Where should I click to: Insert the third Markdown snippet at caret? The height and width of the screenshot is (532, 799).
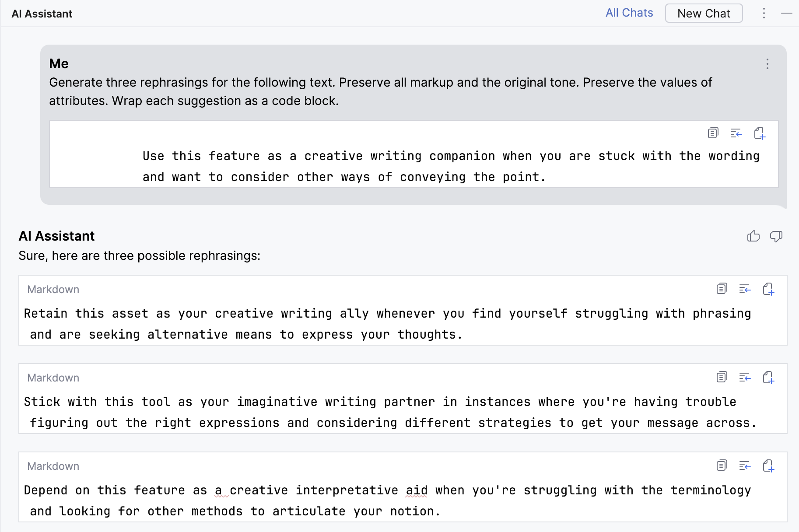[745, 465]
